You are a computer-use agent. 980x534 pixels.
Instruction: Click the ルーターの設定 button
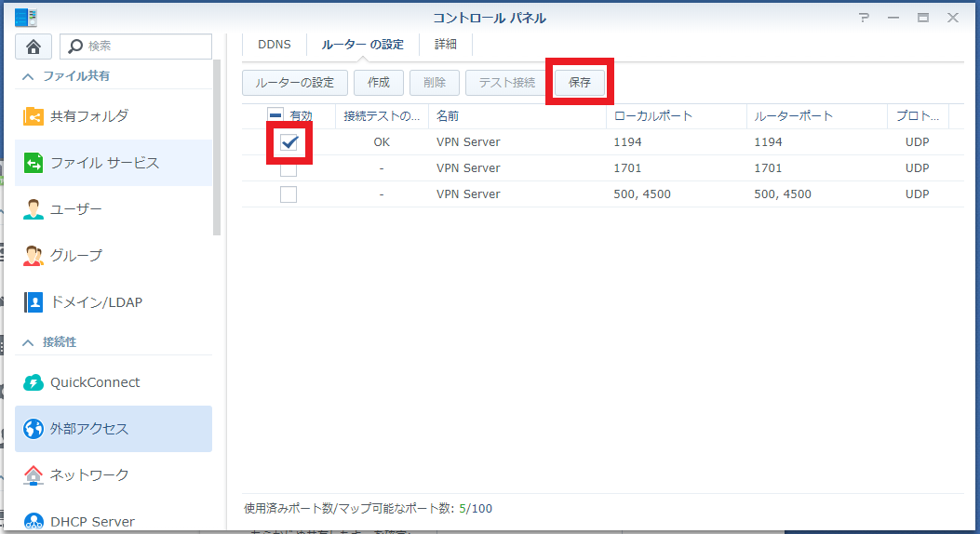(x=294, y=83)
